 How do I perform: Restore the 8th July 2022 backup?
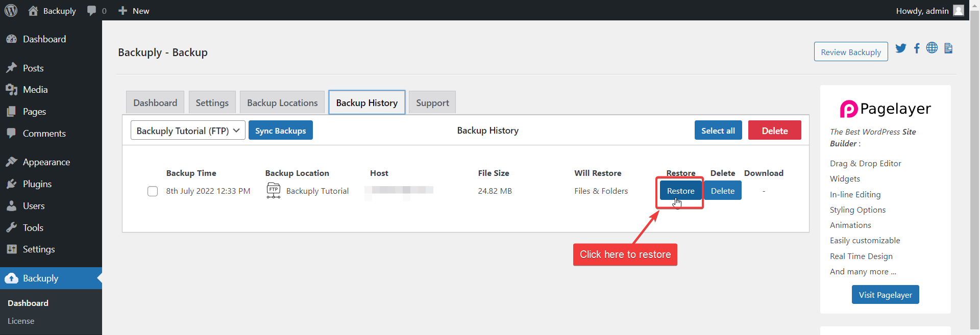click(x=681, y=191)
